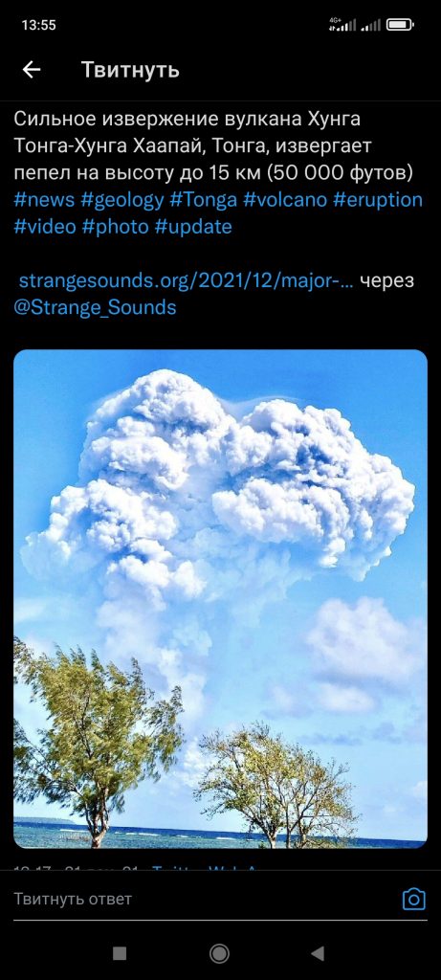Open the camera icon in reply bar
The image size is (441, 980).
413,900
